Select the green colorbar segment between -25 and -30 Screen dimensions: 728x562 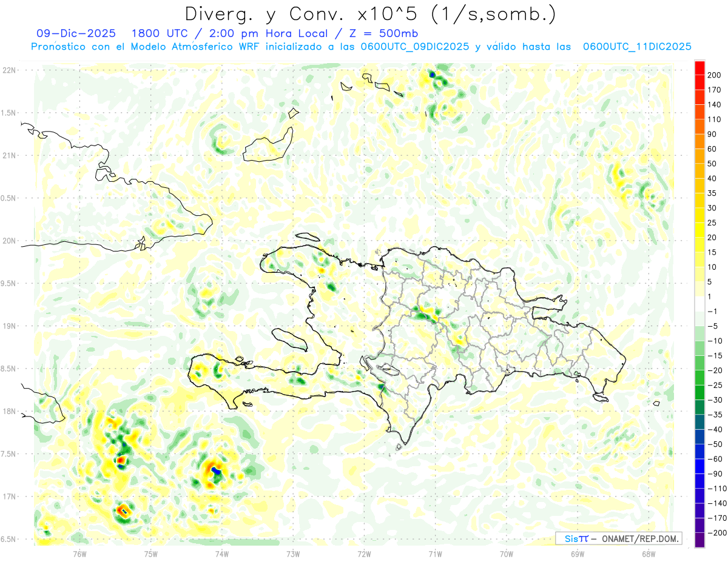click(699, 392)
